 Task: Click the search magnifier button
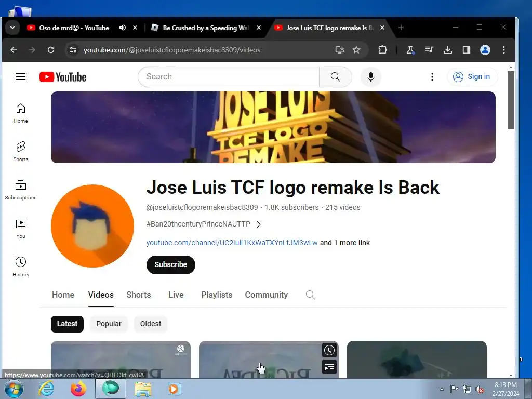coord(335,77)
